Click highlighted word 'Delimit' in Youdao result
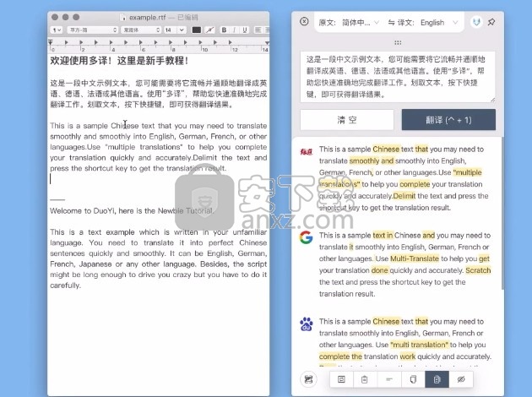 [x=404, y=196]
